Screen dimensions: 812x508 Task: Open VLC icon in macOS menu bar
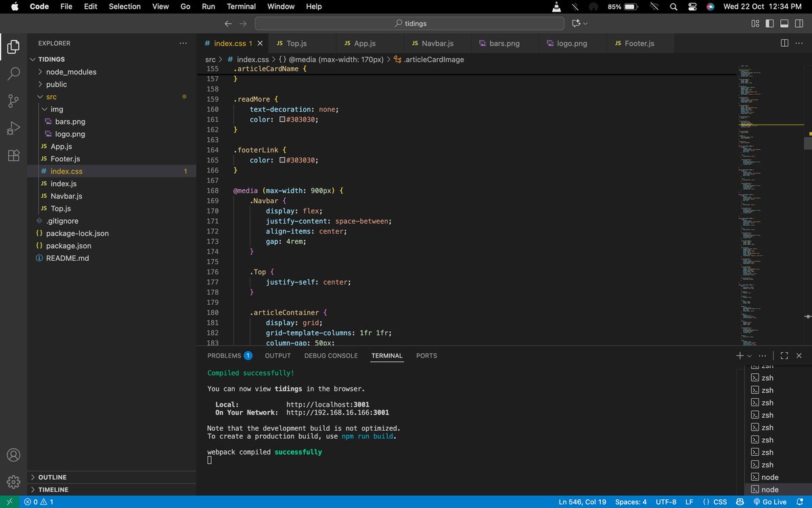(x=556, y=7)
